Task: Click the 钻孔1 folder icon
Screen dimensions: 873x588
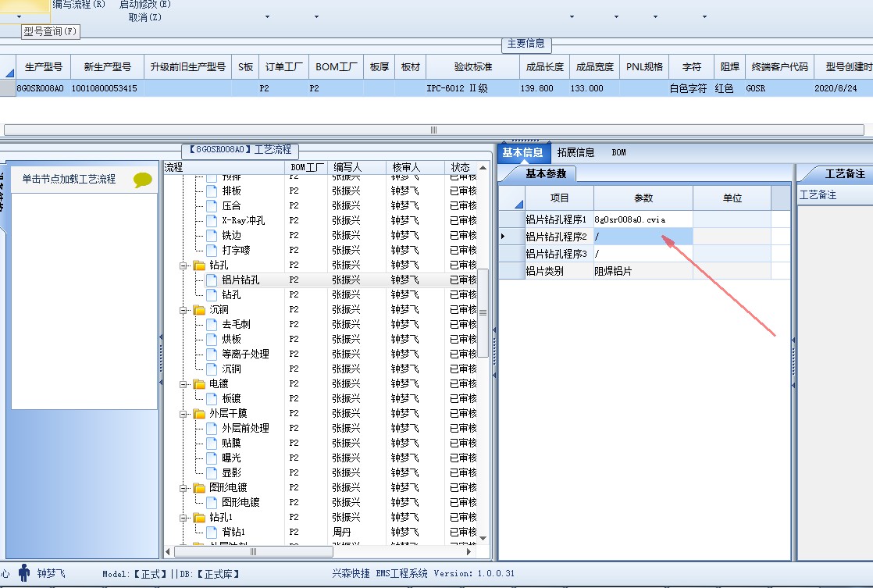Action: tap(199, 517)
